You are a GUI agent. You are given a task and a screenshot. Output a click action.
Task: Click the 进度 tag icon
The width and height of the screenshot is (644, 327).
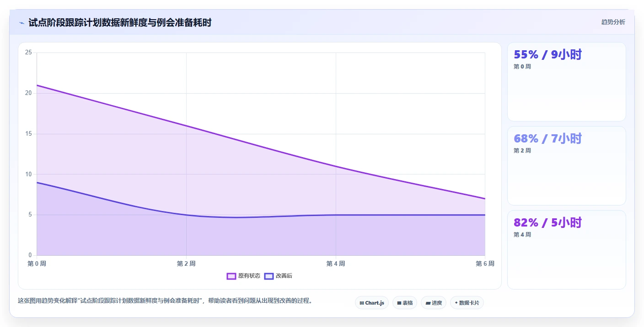(x=428, y=303)
